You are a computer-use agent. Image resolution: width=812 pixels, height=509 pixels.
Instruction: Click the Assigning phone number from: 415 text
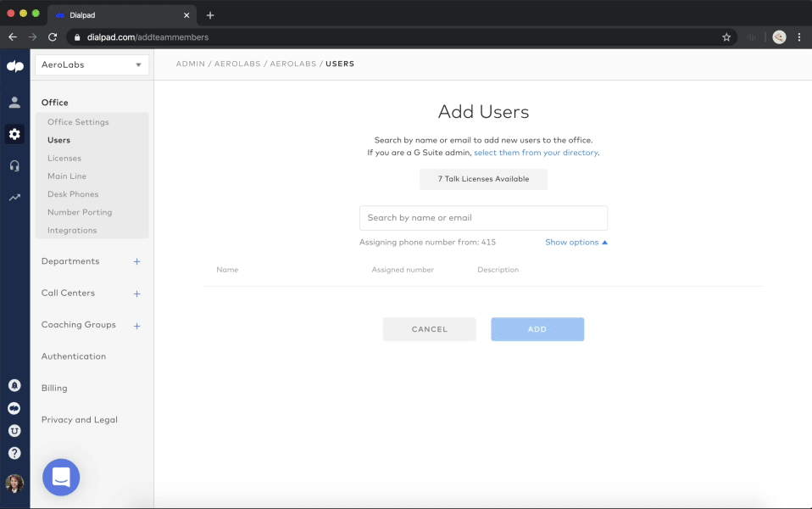coord(428,242)
